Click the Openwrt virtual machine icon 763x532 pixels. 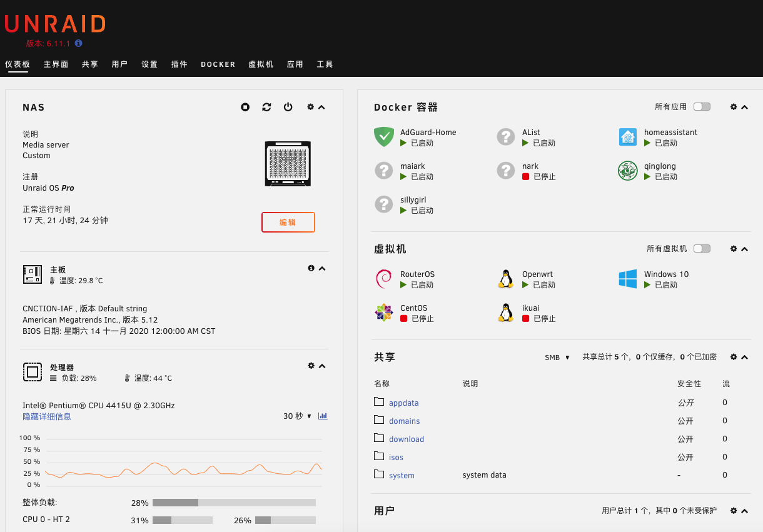(505, 279)
